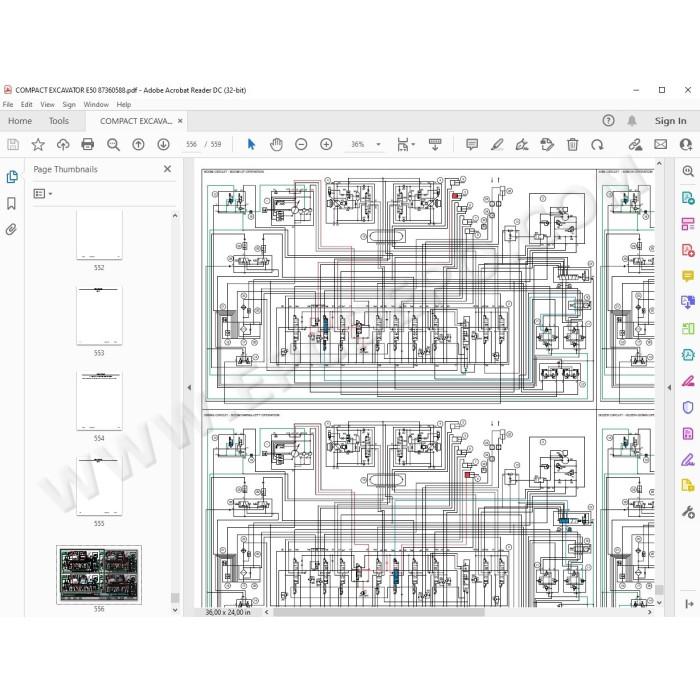Rotate the page clockwise
Viewport: 700px width, 700px height.
[x=597, y=144]
